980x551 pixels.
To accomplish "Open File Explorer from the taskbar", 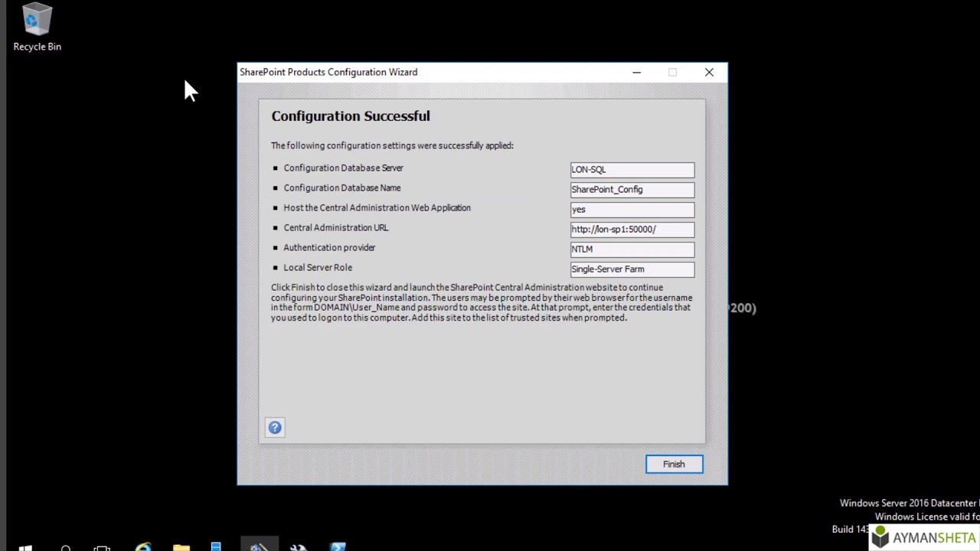I will (x=181, y=546).
